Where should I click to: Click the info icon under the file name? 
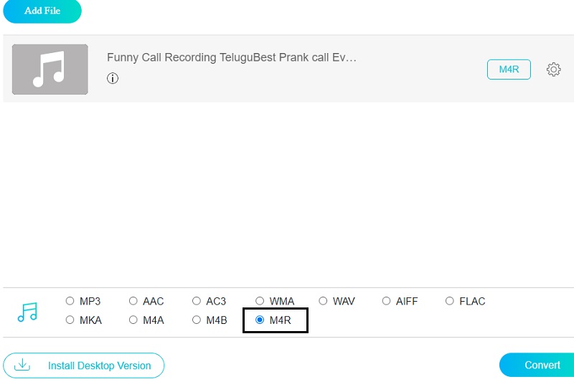click(x=113, y=78)
